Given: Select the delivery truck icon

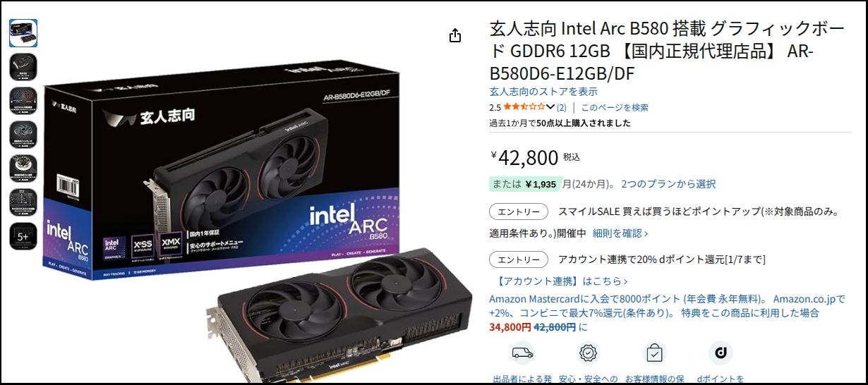Looking at the screenshot, I should point(522,353).
